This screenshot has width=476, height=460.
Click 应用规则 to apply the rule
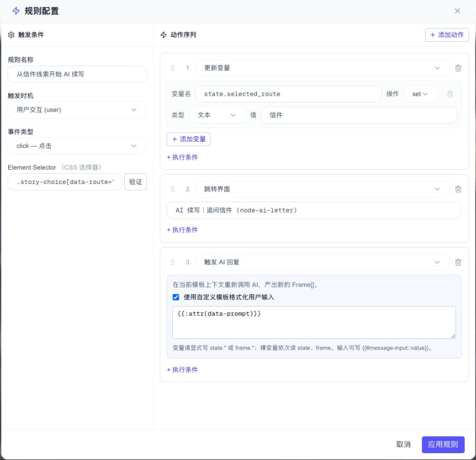coord(443,445)
